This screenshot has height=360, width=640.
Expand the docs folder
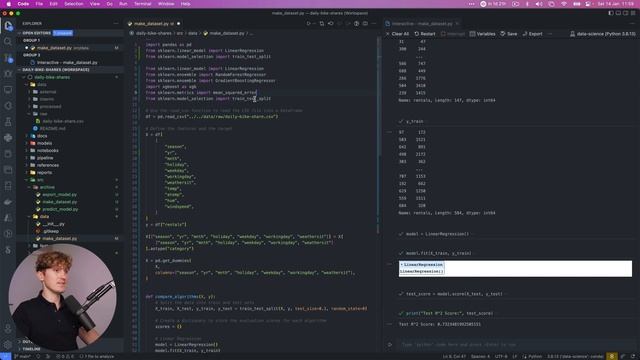(x=42, y=136)
